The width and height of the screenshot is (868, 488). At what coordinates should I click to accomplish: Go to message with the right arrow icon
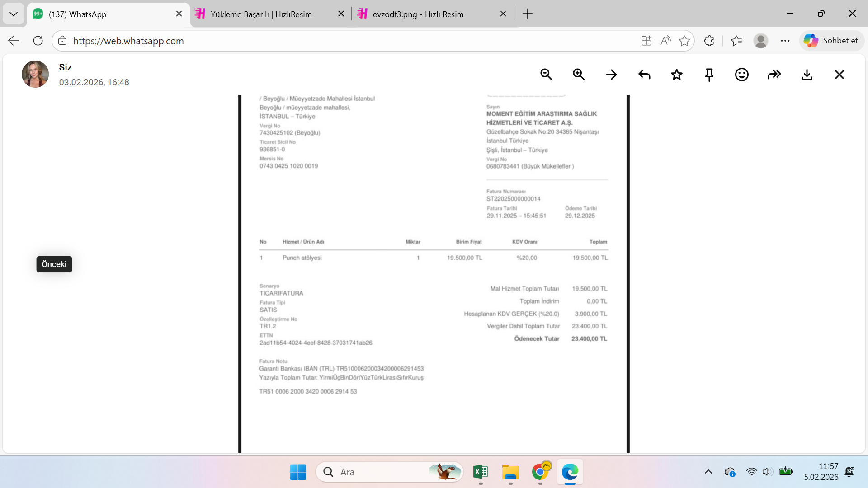611,75
